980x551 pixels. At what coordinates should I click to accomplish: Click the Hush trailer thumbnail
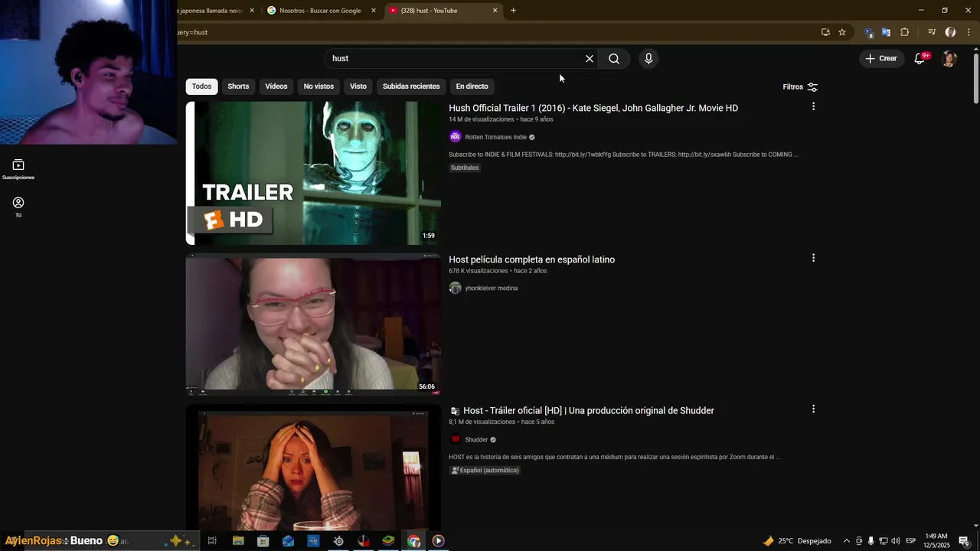pos(313,173)
